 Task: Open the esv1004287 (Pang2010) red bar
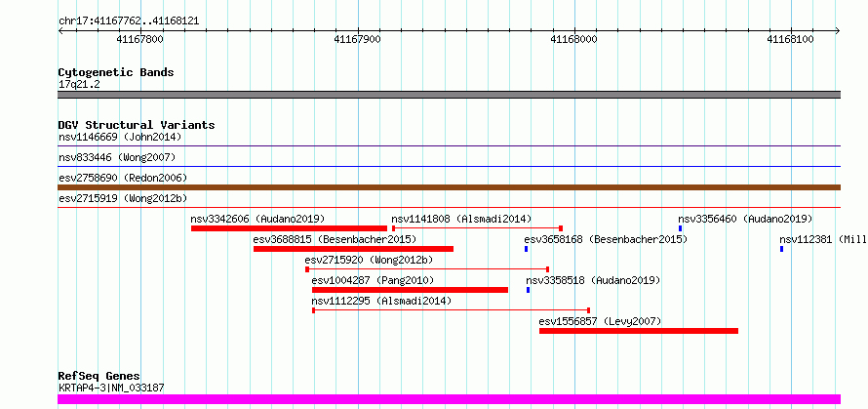(x=410, y=290)
